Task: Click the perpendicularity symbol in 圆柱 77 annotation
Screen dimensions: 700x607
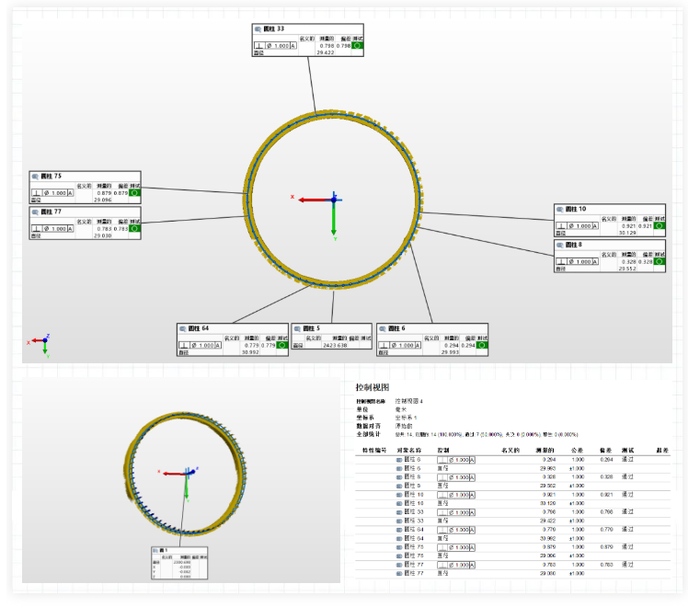Action: [x=36, y=229]
